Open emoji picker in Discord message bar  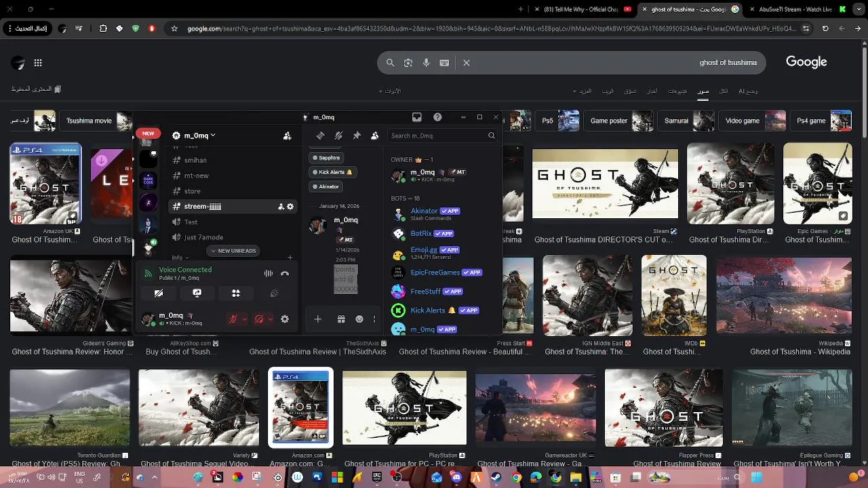[x=359, y=319]
